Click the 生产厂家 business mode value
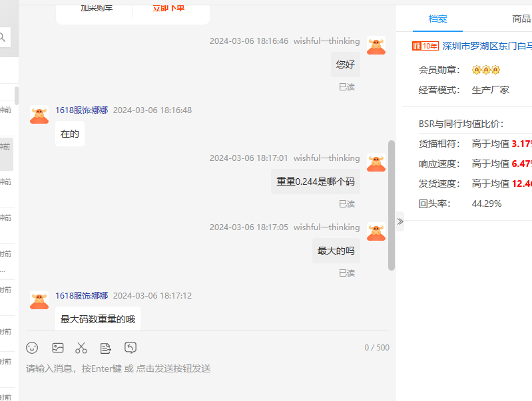This screenshot has width=532, height=401. (x=491, y=90)
